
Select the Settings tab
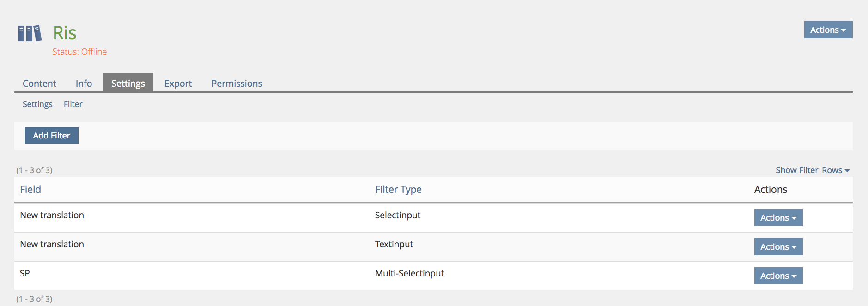128,84
